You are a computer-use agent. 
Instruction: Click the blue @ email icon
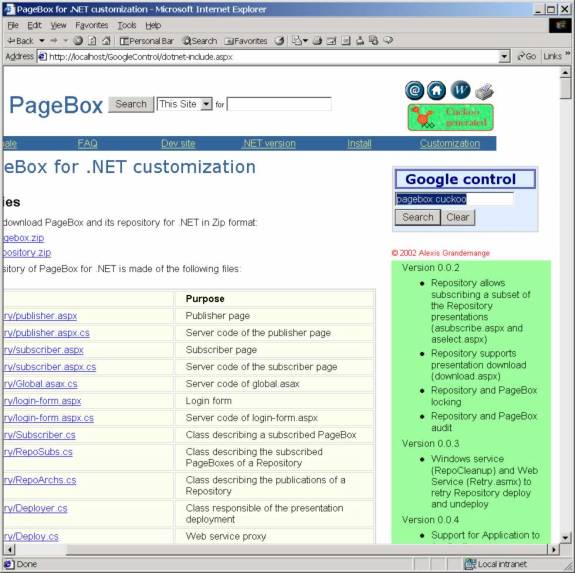415,91
